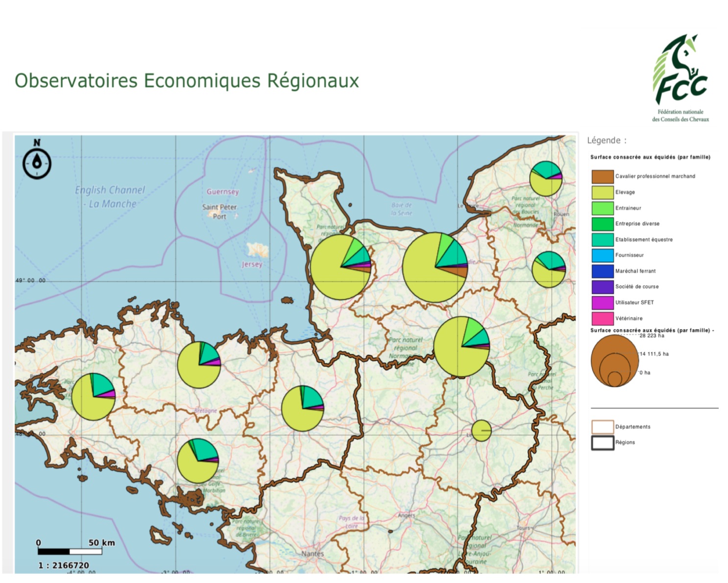728x583 pixels.
Task: Click the 'Angers' city label
Action: (x=407, y=515)
